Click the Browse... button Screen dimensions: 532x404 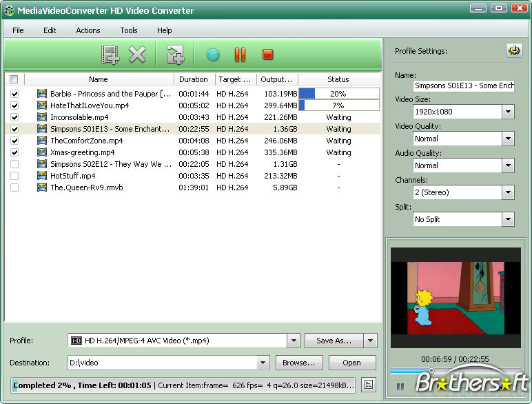point(300,363)
